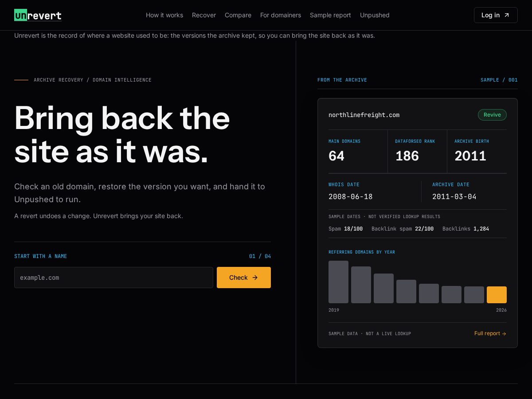Click the From The Archive heading
Viewport: 532px width, 399px height.
342,80
